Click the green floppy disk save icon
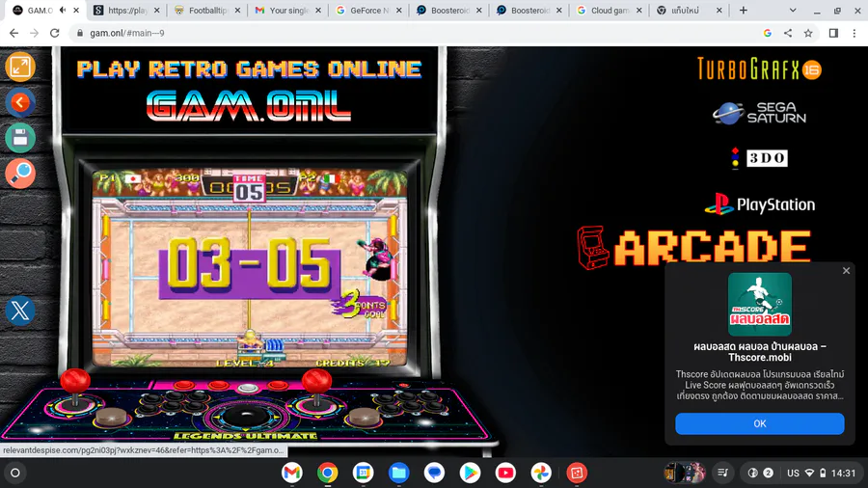The height and width of the screenshot is (488, 868). (20, 138)
